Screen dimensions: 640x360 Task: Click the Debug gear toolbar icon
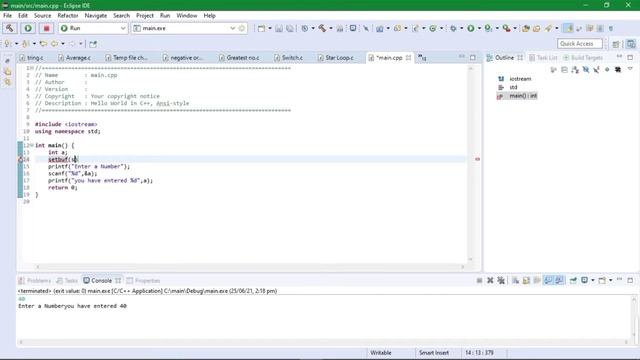pos(453,28)
